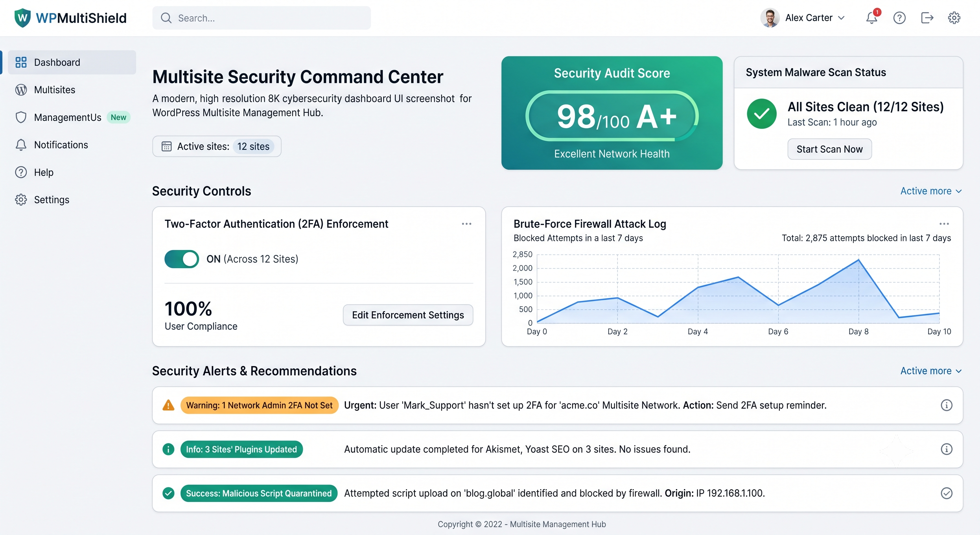The width and height of the screenshot is (980, 535).
Task: Open info details for Akismet update alert
Action: pyautogui.click(x=947, y=449)
